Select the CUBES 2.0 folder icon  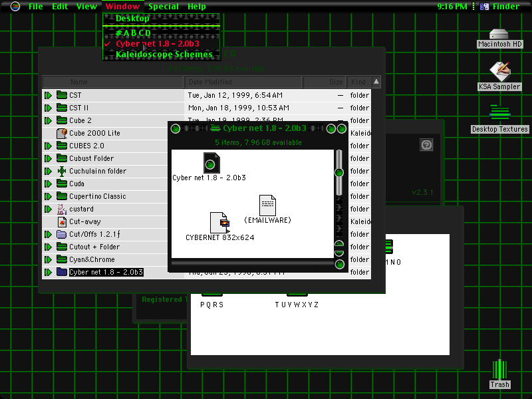(61, 146)
